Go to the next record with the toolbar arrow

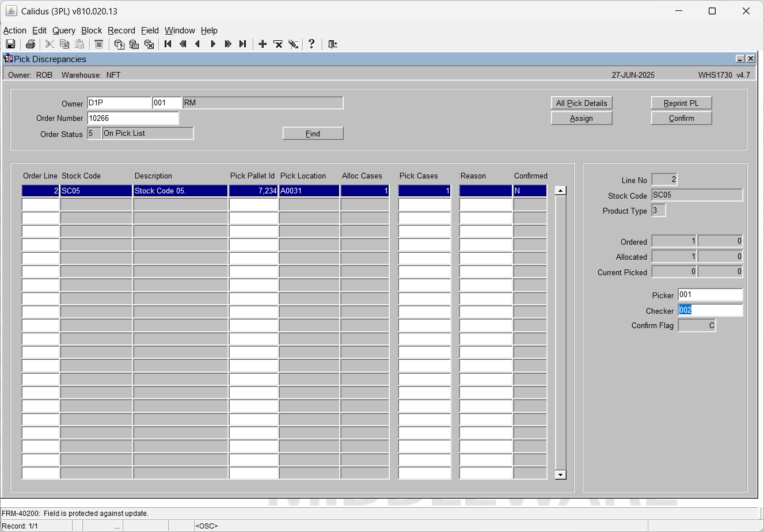tap(213, 44)
